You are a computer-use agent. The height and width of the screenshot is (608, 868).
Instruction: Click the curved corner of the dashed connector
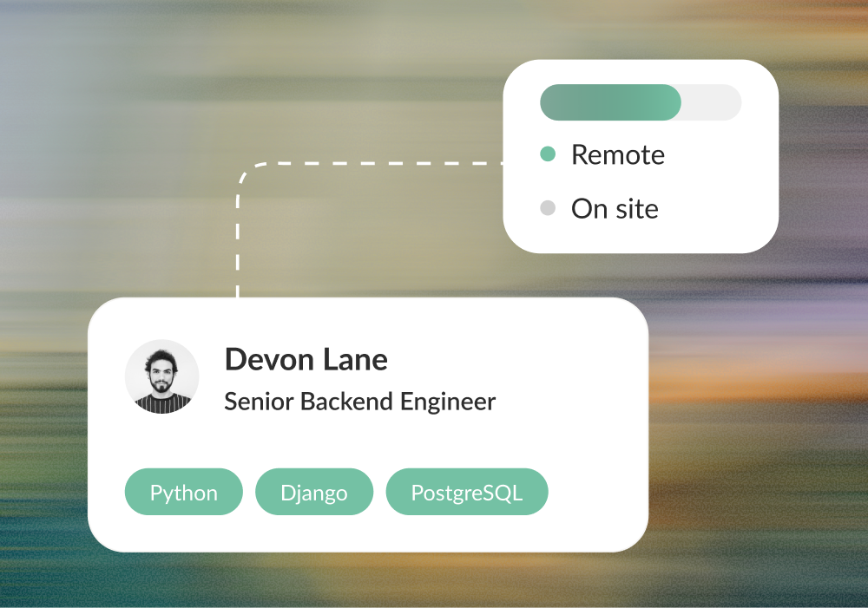[244, 169]
